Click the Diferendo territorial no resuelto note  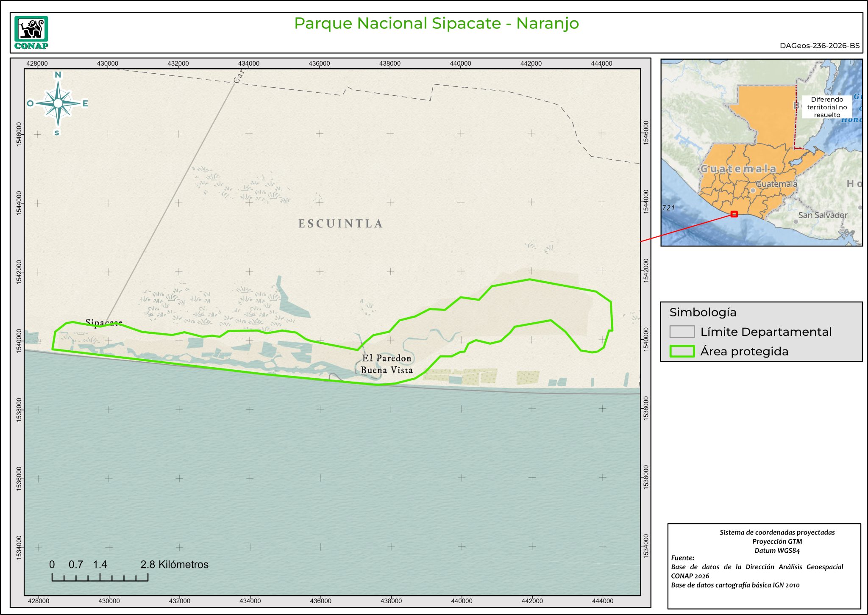point(826,107)
